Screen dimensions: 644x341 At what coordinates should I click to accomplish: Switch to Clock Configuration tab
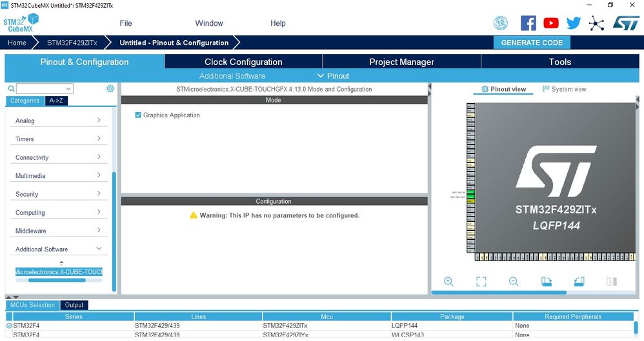pos(243,62)
